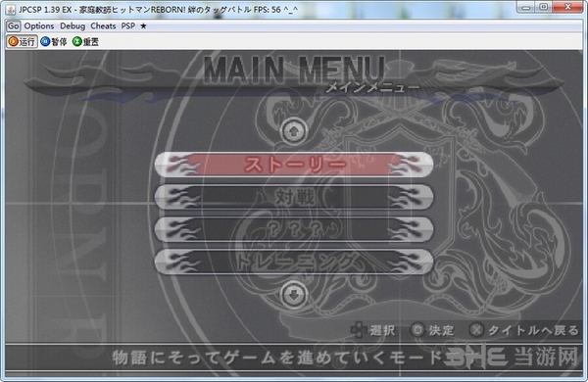Image resolution: width=588 pixels, height=382 pixels.
Task: Click the blue 暂停 pause icon
Action: pos(45,41)
